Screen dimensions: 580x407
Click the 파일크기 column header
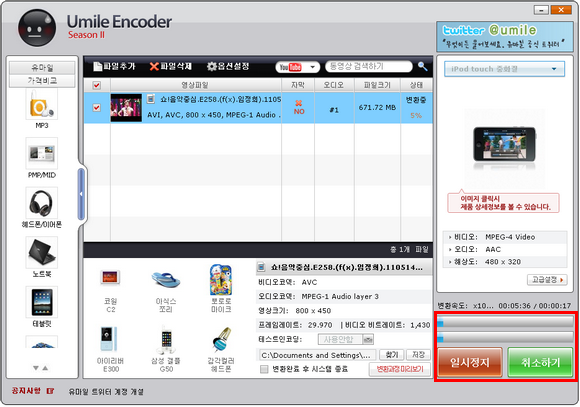377,85
